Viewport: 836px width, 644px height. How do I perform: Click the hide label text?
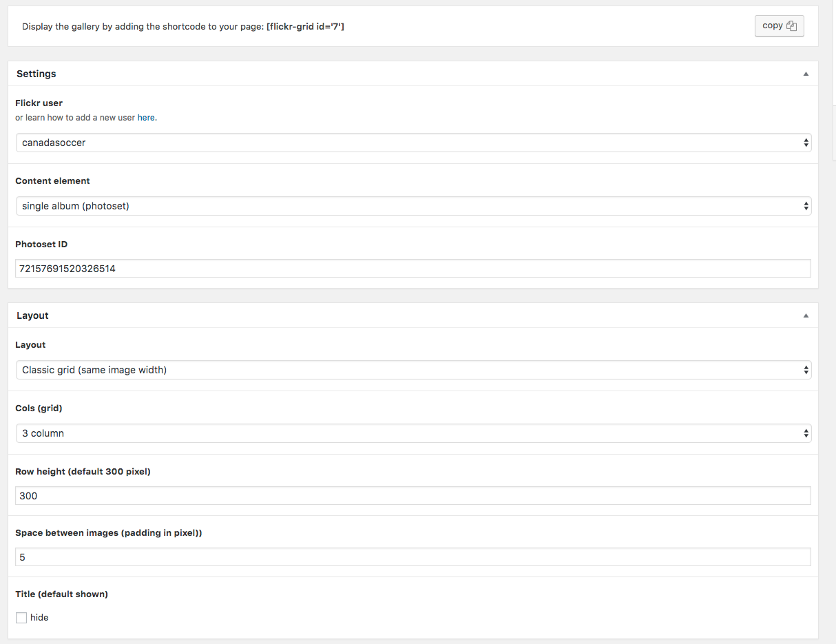[x=39, y=618]
